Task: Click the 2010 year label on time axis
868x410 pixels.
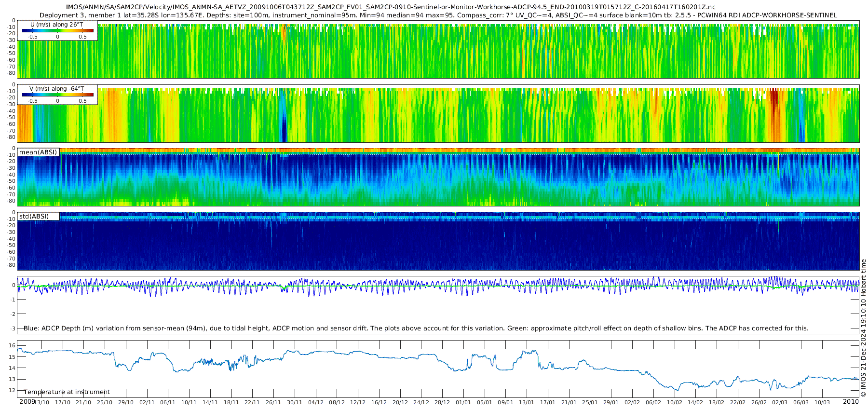Action: 851,401
